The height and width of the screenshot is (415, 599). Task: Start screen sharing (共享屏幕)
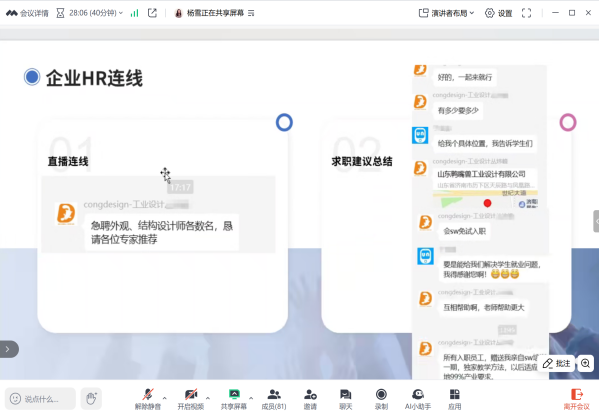234,399
